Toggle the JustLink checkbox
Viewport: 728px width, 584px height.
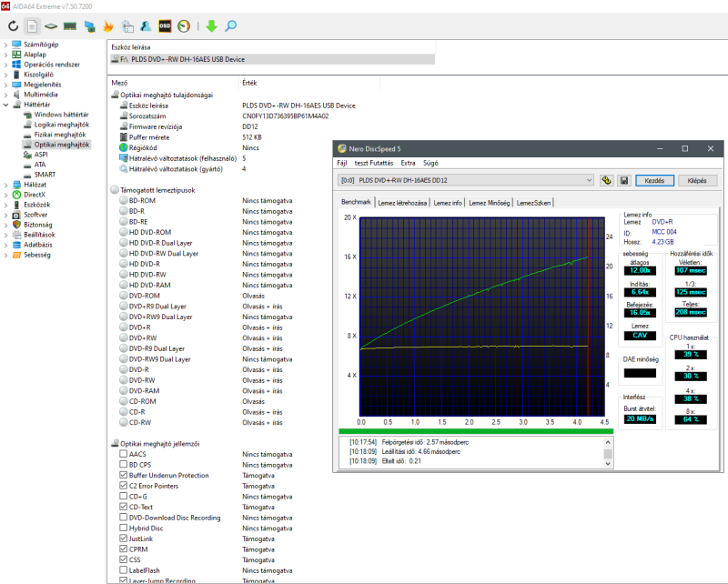pyautogui.click(x=124, y=539)
